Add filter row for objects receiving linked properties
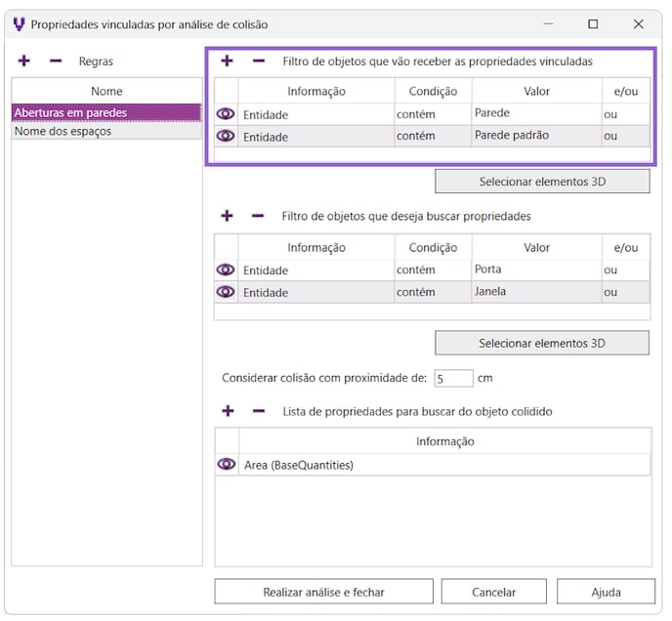The image size is (672, 621). 227,61
